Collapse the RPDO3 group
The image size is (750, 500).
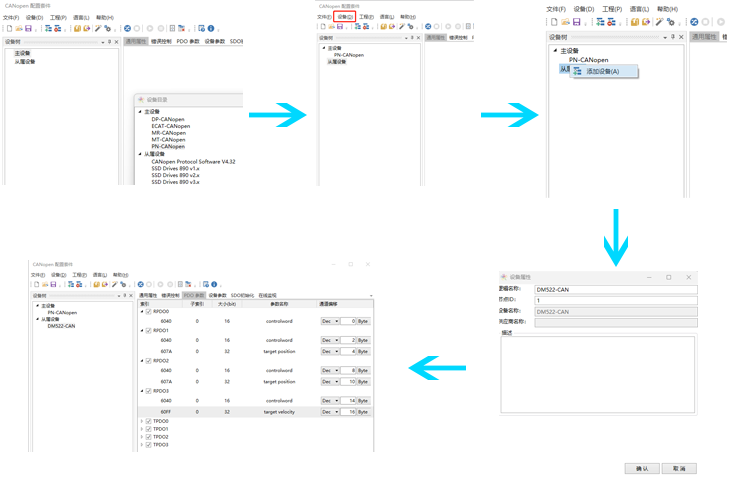[x=142, y=391]
